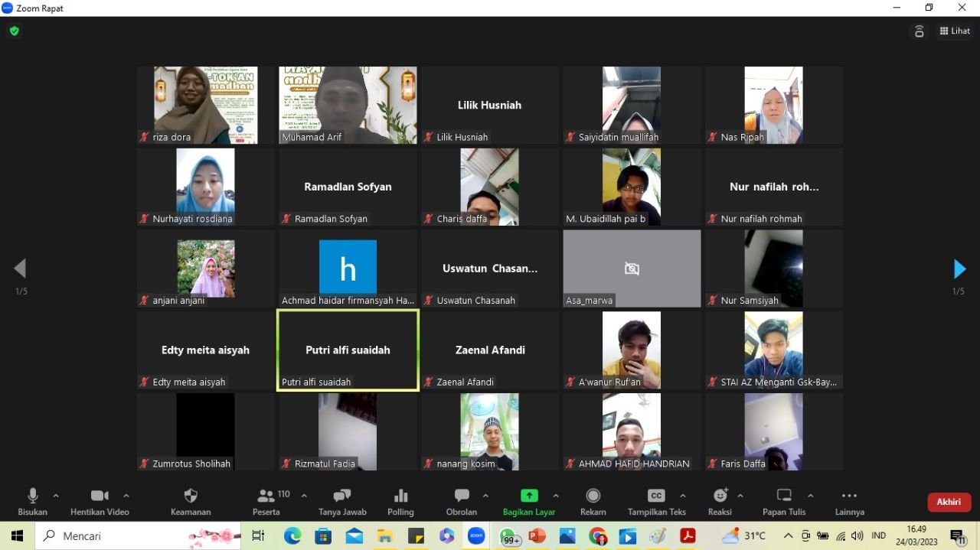Go to next participant page with blue arrow
Viewport: 980px width, 550px height.
959,269
